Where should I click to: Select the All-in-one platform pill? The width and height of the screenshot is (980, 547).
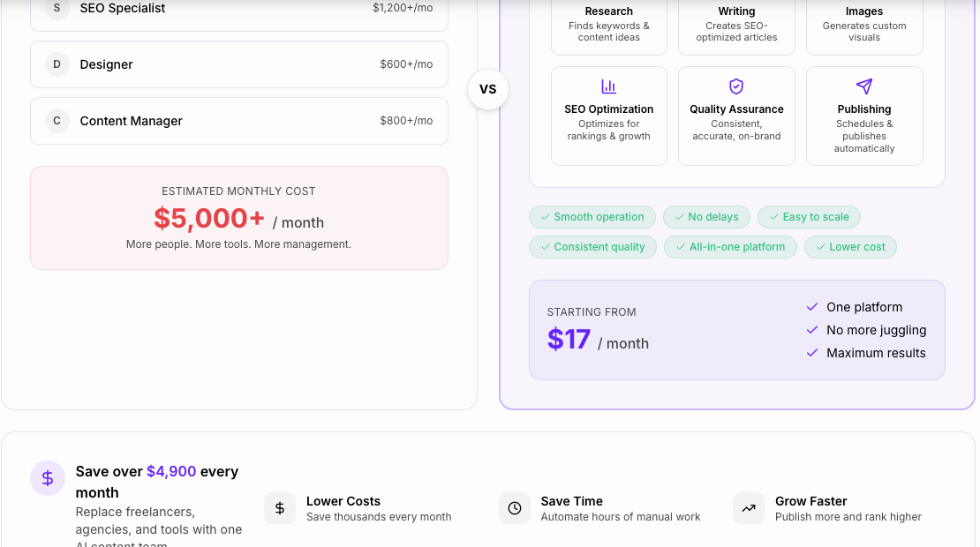click(x=731, y=247)
